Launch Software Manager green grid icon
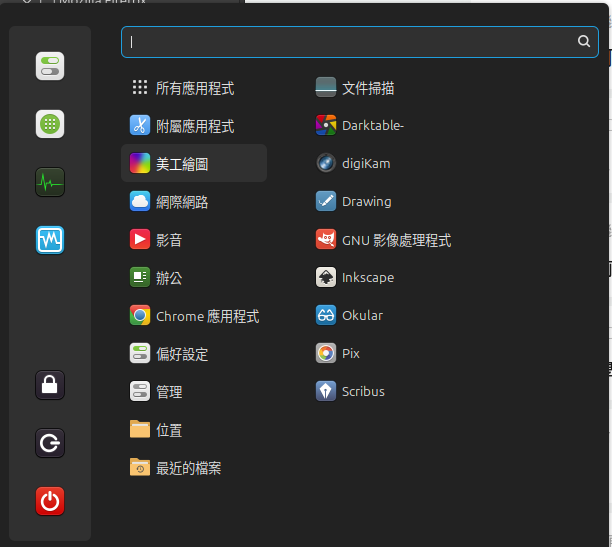This screenshot has width=612, height=547. coord(50,124)
